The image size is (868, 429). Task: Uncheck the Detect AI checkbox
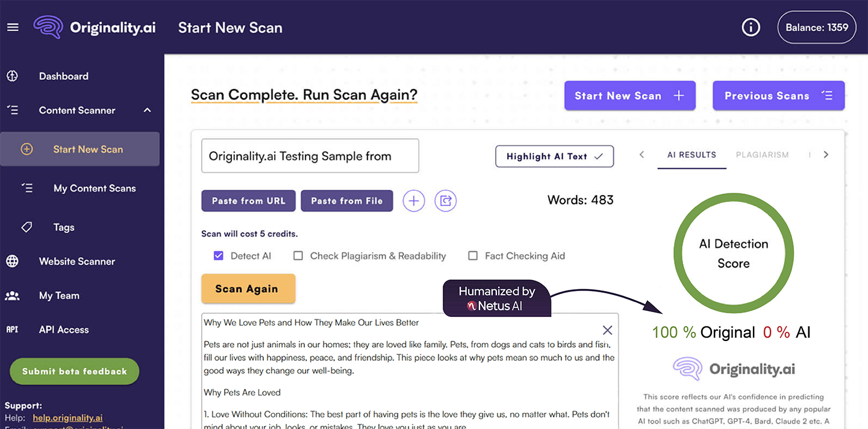(219, 256)
